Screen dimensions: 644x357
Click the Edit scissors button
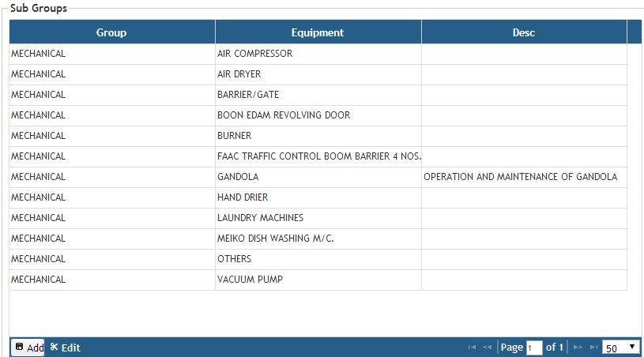(65, 348)
